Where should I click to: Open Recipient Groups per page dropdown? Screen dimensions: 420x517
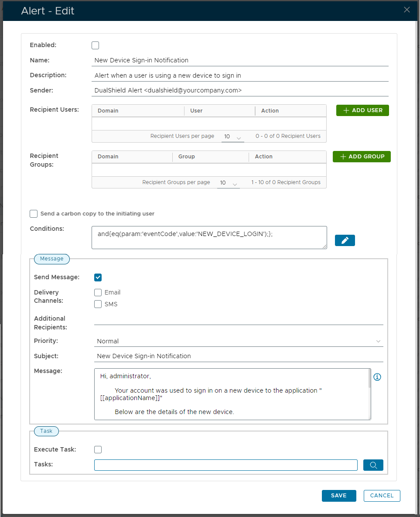tap(229, 183)
